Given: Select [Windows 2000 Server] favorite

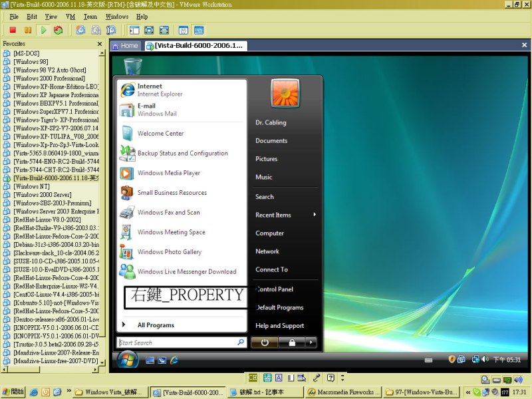Looking at the screenshot, I should pos(43,195).
